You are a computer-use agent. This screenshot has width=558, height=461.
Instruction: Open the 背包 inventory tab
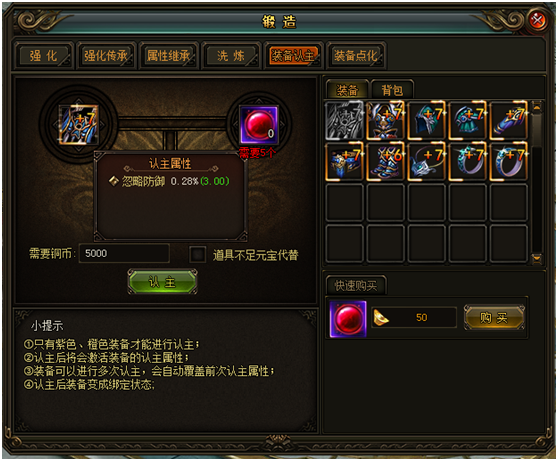(392, 90)
